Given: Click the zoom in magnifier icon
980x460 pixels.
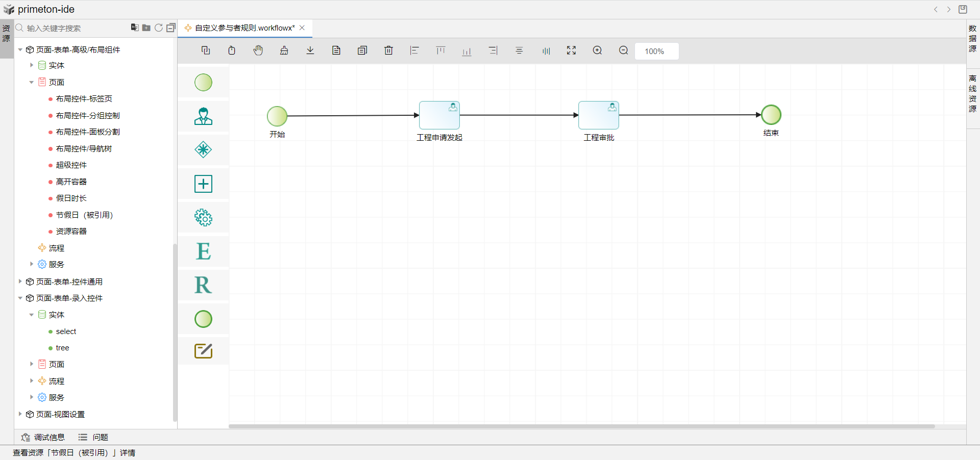Looking at the screenshot, I should (597, 50).
